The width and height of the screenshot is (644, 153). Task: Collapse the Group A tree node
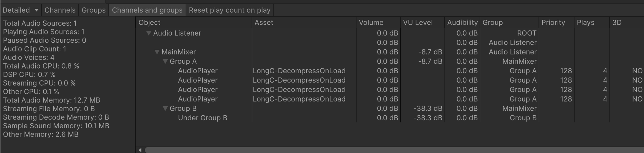(165, 61)
